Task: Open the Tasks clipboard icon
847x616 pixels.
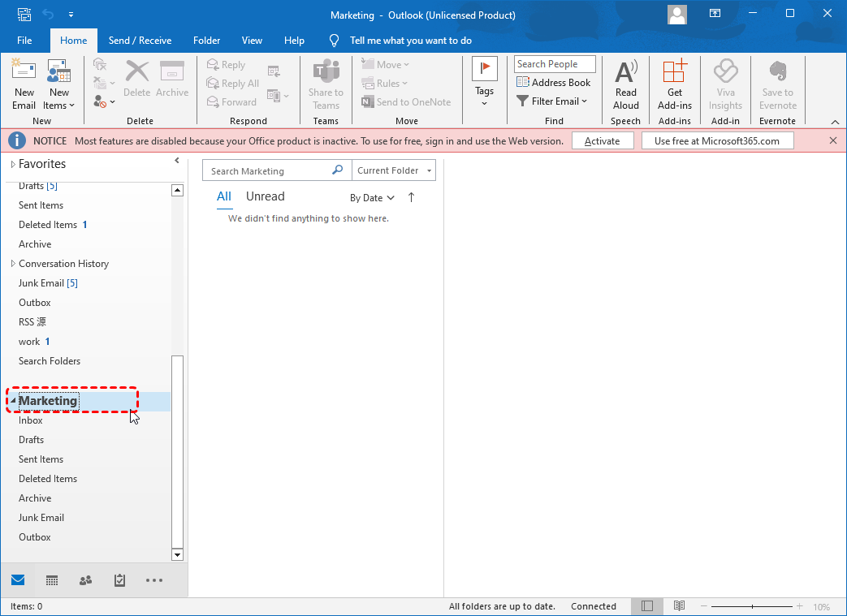Action: pos(119,580)
